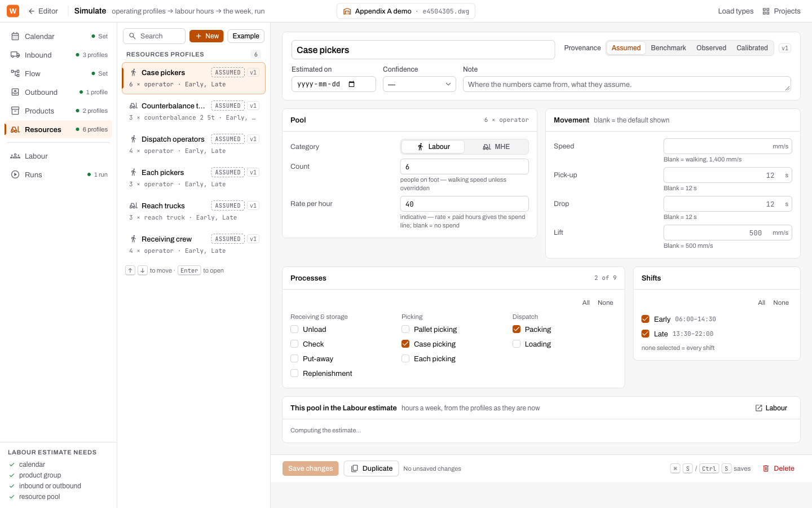The image size is (812, 508).
Task: Select All in the Processes panel
Action: [586, 303]
